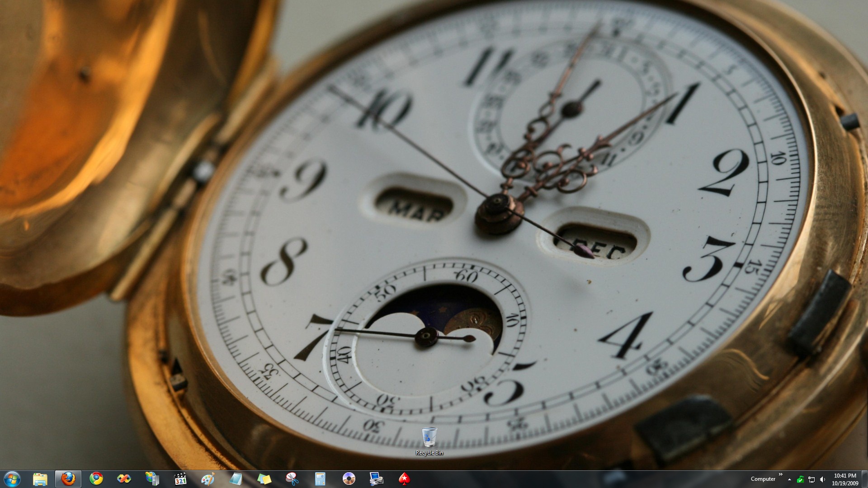868x488 pixels.
Task: Open Sticky Notes taskbar icon
Action: pyautogui.click(x=264, y=479)
